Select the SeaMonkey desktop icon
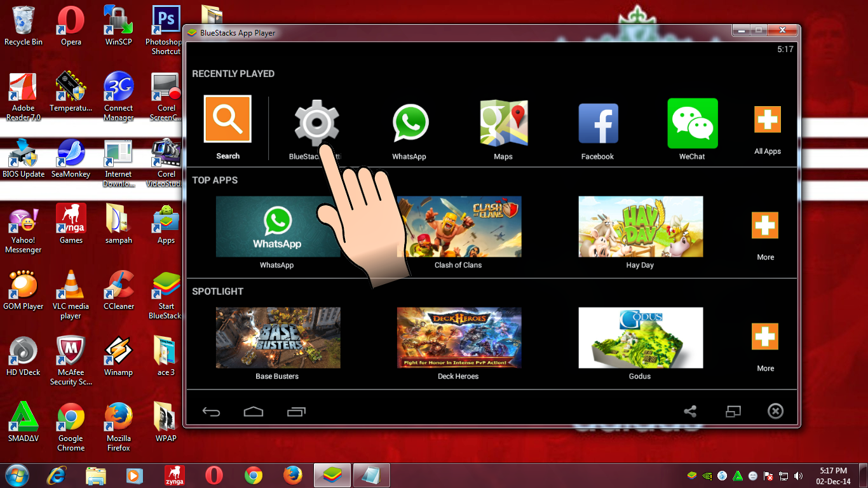Screen dimensions: 868x488 pyautogui.click(x=71, y=158)
